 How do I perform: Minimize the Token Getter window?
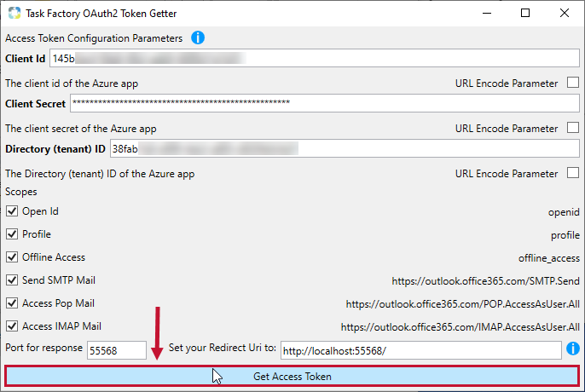[x=486, y=13]
